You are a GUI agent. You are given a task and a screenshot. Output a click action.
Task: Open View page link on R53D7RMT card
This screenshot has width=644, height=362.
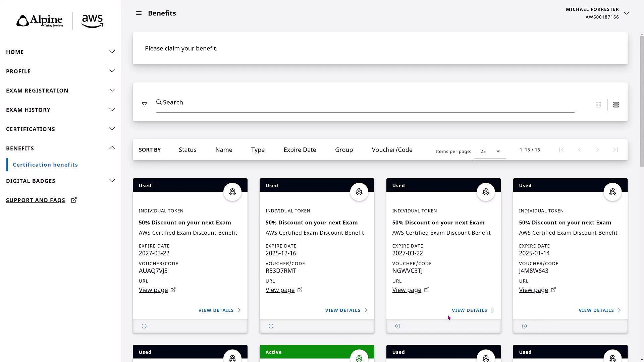click(280, 290)
